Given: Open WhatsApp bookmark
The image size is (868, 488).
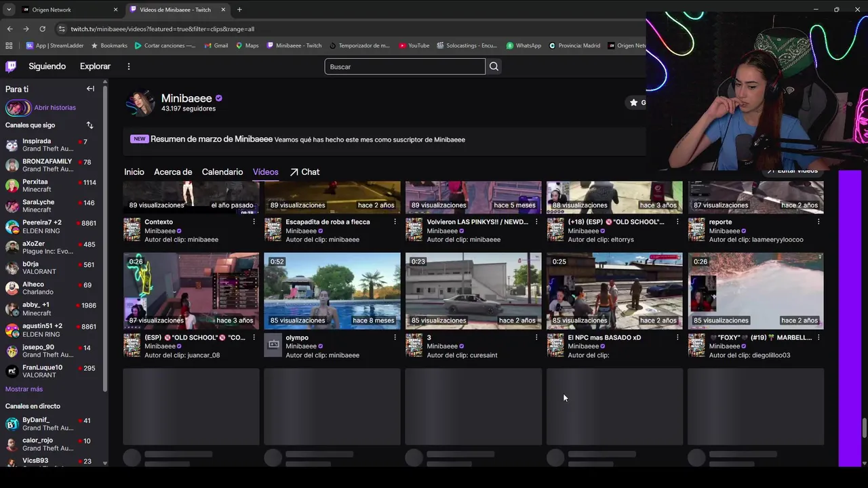Looking at the screenshot, I should [524, 45].
